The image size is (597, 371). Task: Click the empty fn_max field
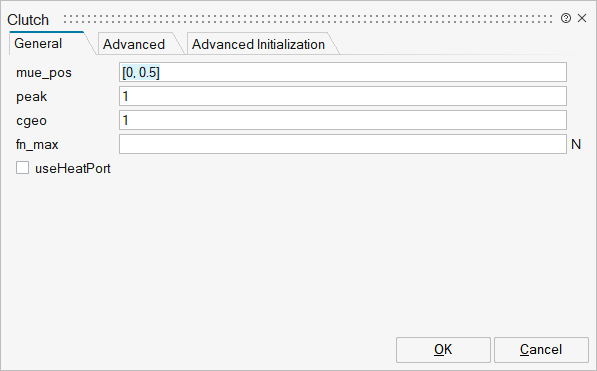(x=343, y=144)
